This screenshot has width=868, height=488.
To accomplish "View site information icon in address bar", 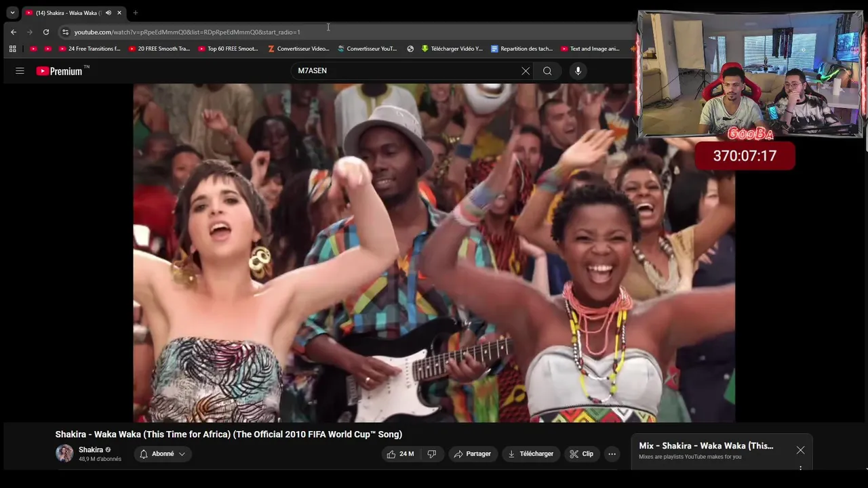I will click(65, 32).
